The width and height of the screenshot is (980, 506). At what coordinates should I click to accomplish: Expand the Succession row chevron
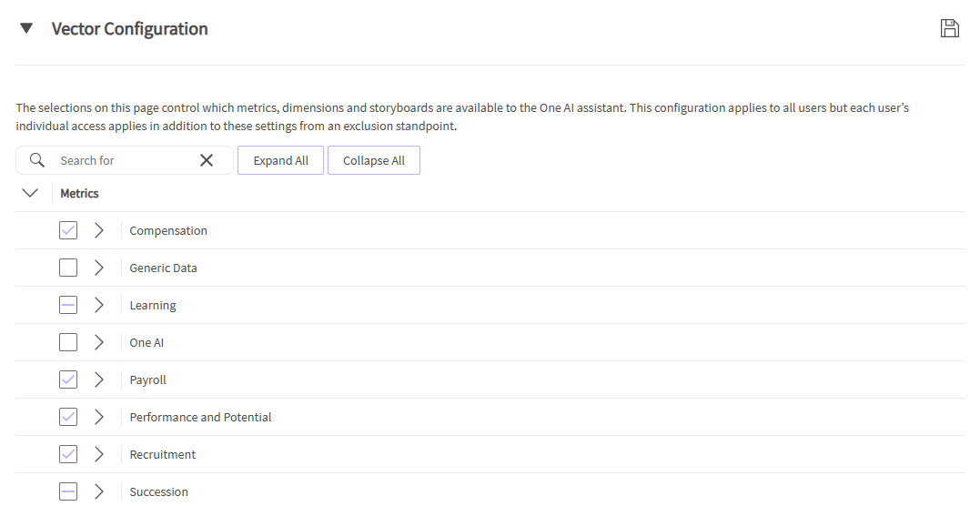click(99, 491)
